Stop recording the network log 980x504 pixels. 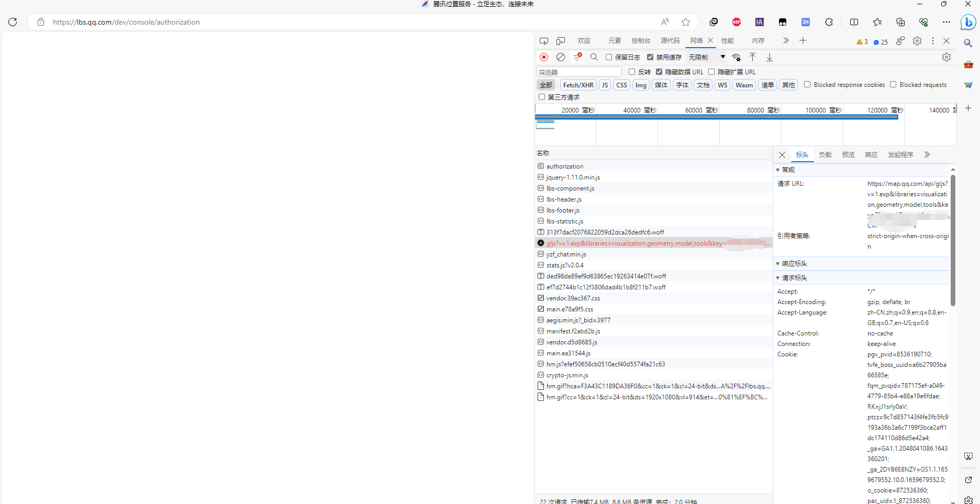pos(544,57)
